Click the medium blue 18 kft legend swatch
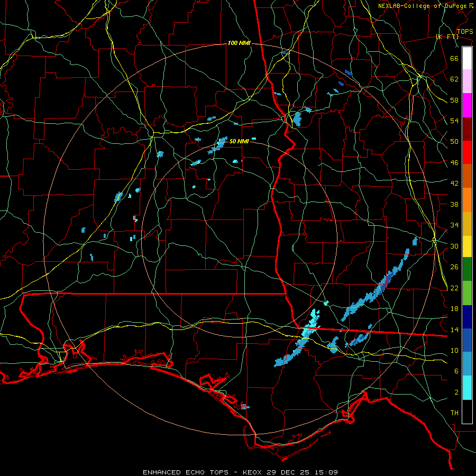Image resolution: width=476 pixels, height=476 pixels. pyautogui.click(x=467, y=340)
